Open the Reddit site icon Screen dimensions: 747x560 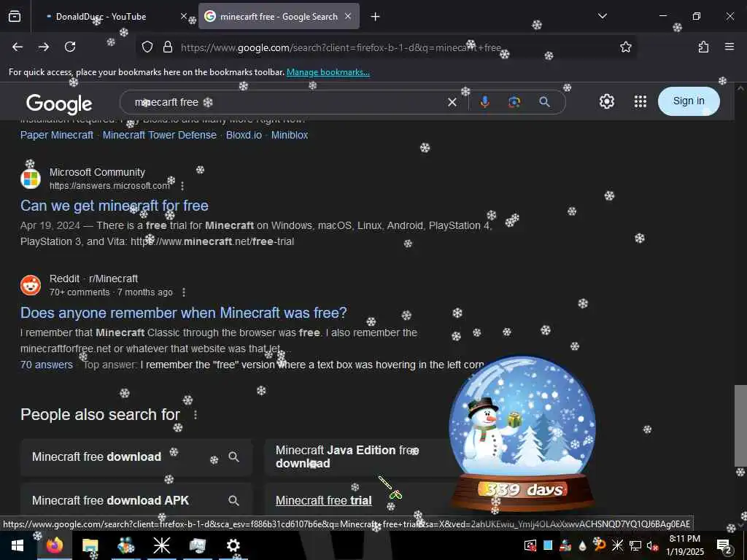click(31, 285)
